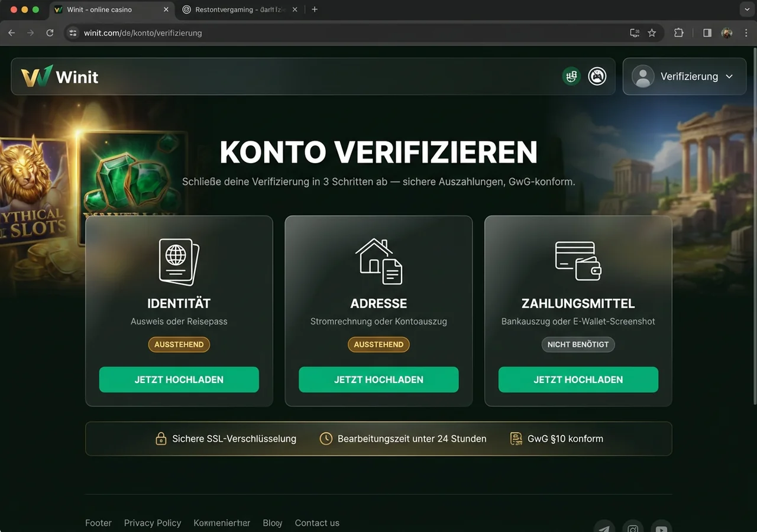
Task: Open the Footer link
Action: [x=98, y=523]
